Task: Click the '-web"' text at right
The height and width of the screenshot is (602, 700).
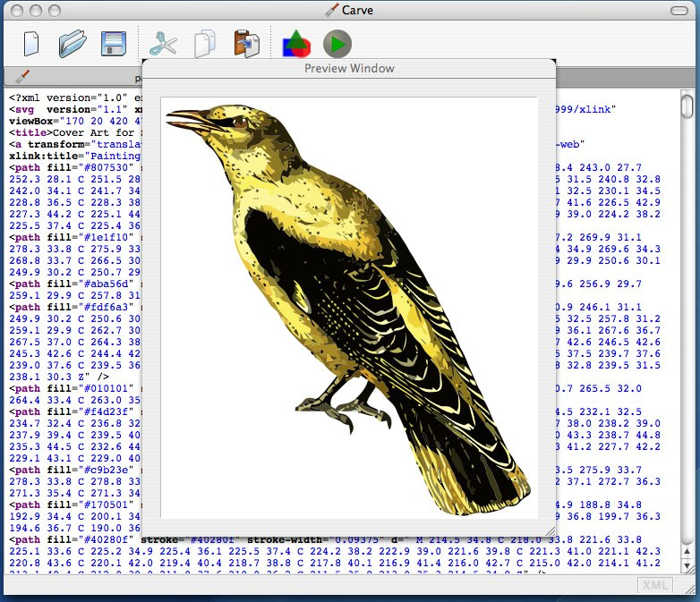Action: [570, 144]
